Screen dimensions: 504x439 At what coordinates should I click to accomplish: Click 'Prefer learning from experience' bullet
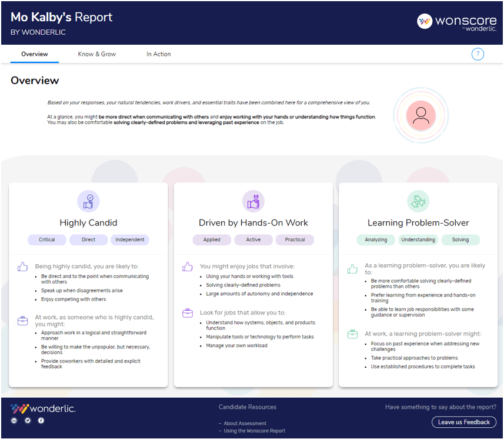[x=423, y=298]
